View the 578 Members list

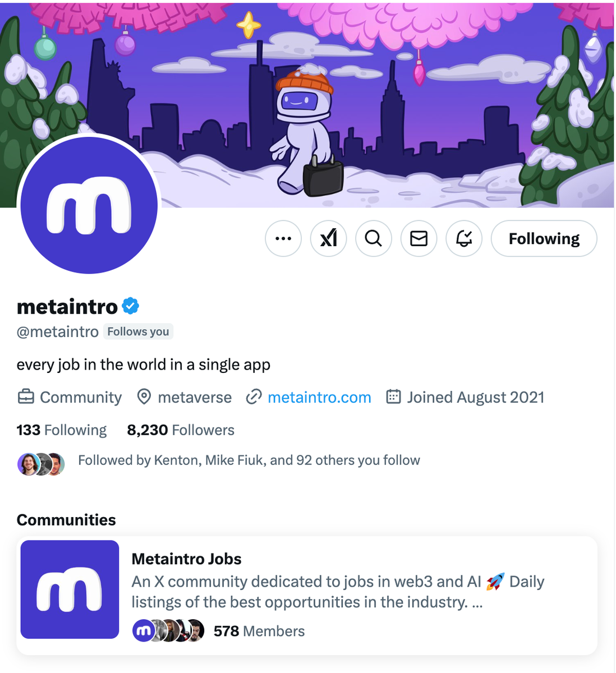pyautogui.click(x=259, y=630)
